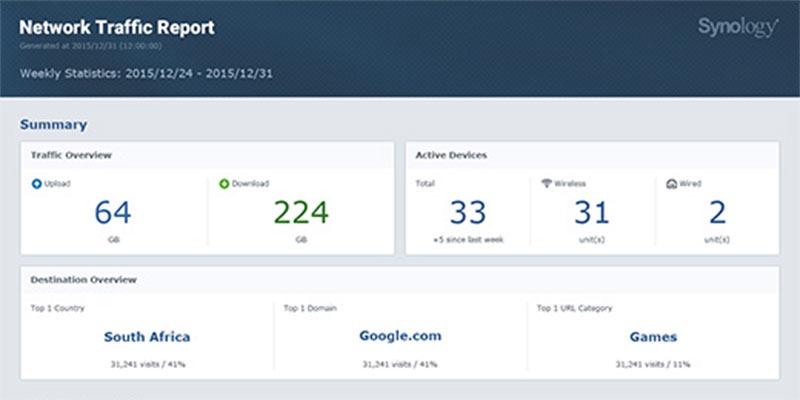Click the '+5 since last week' note

(468, 239)
